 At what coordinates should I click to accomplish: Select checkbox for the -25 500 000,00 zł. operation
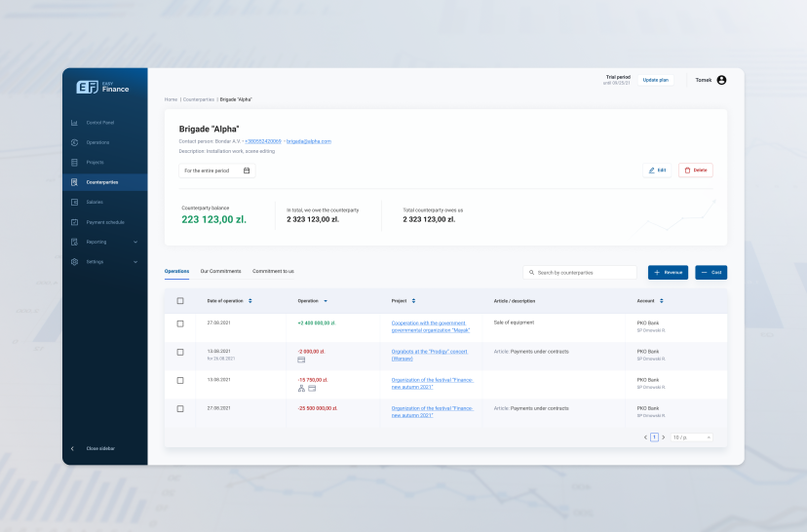point(180,408)
